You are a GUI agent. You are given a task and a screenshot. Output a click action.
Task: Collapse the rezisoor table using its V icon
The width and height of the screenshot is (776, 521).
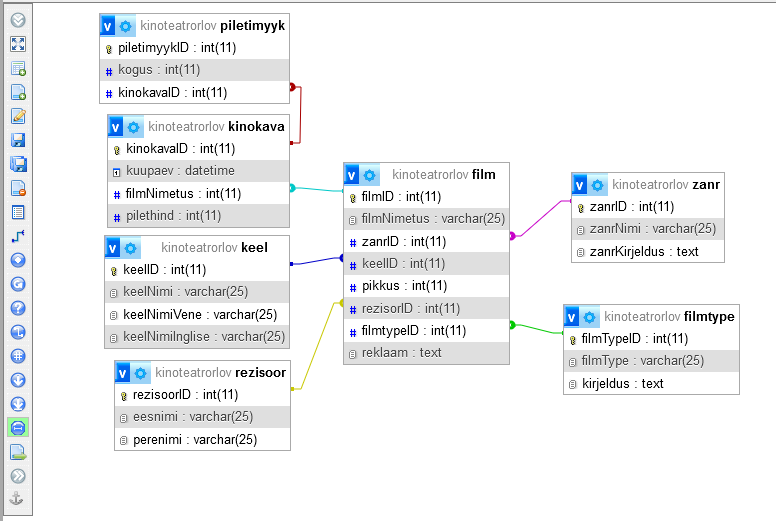click(122, 373)
